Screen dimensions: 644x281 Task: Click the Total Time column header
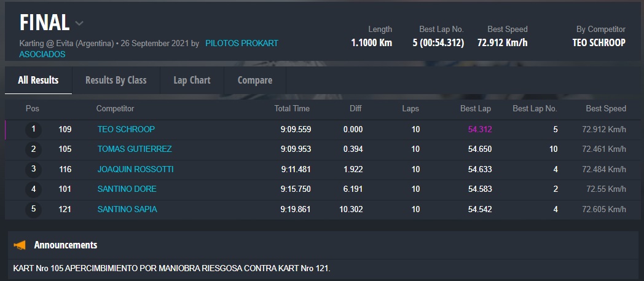coord(291,109)
